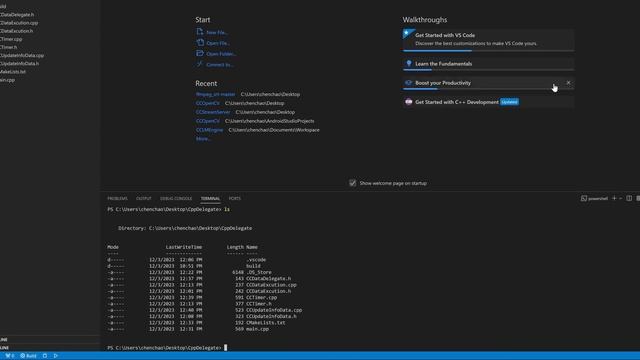Click the powershell terminal profile icon
The image size is (640, 360).
[x=584, y=198]
